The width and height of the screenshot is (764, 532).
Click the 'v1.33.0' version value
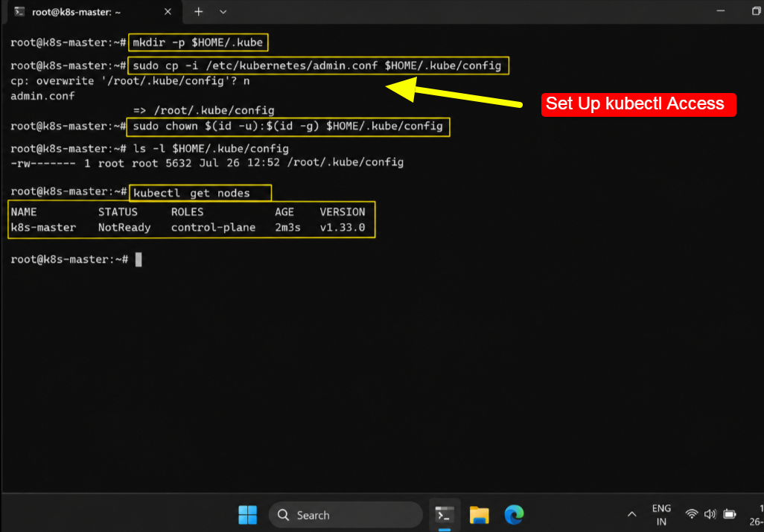[343, 227]
